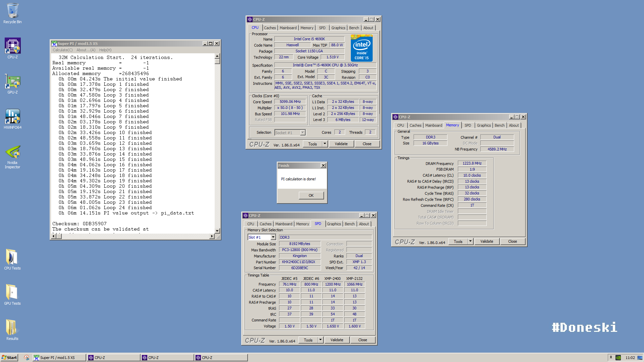Open the Results folder on desktop
The image size is (644, 362).
pyautogui.click(x=12, y=329)
